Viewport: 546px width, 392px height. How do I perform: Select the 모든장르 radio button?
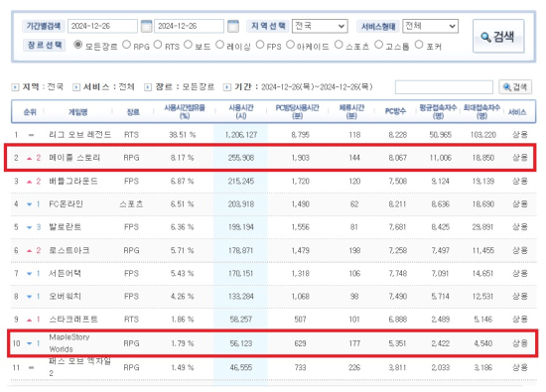78,45
